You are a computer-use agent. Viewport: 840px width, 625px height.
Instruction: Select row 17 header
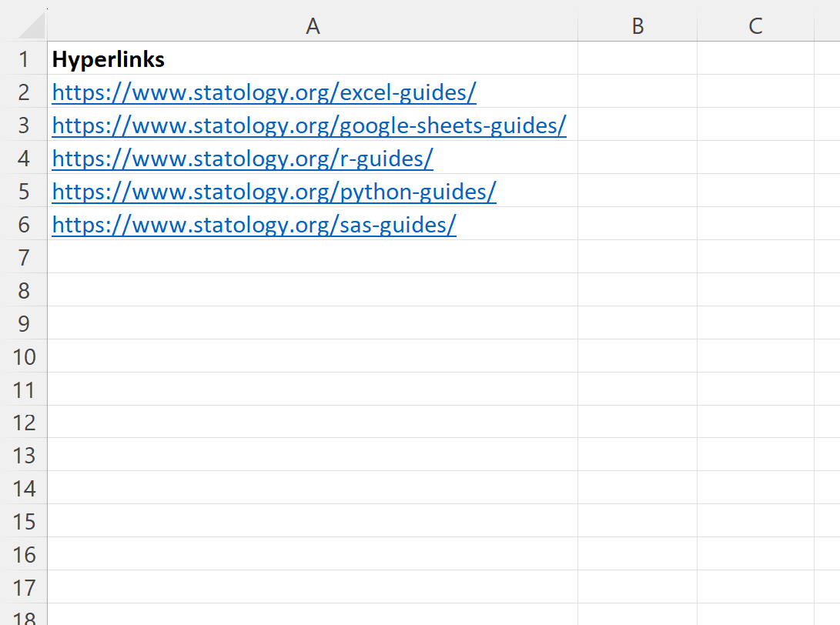point(24,587)
